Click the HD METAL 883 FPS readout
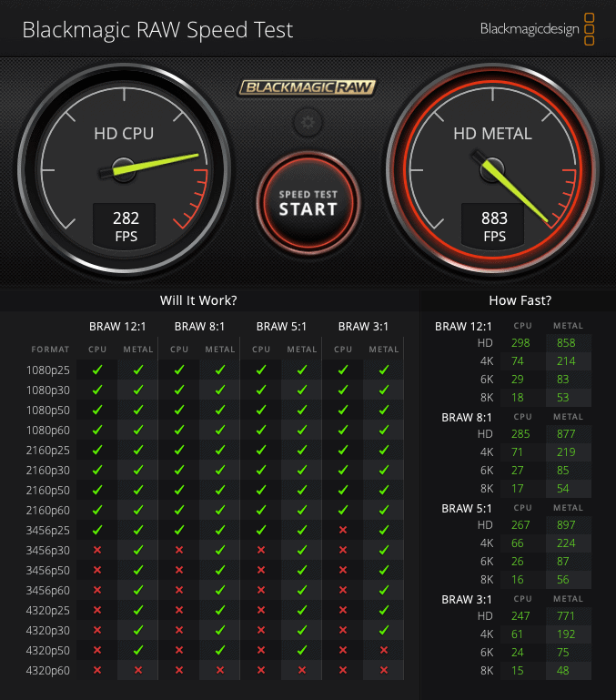 tap(494, 226)
